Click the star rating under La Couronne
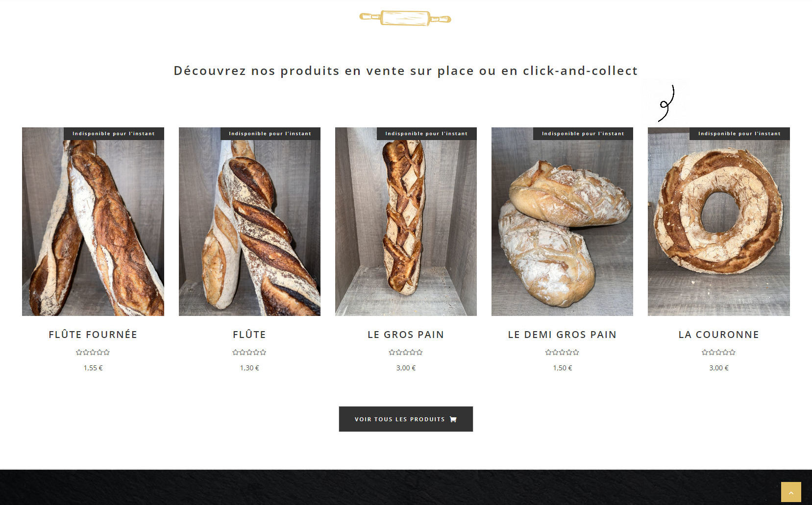Image resolution: width=812 pixels, height=505 pixels. pos(718,352)
